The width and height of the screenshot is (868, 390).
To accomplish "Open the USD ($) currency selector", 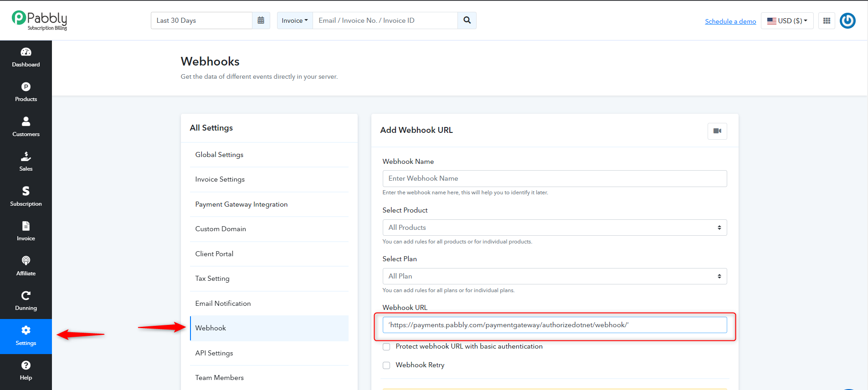I will 787,20.
